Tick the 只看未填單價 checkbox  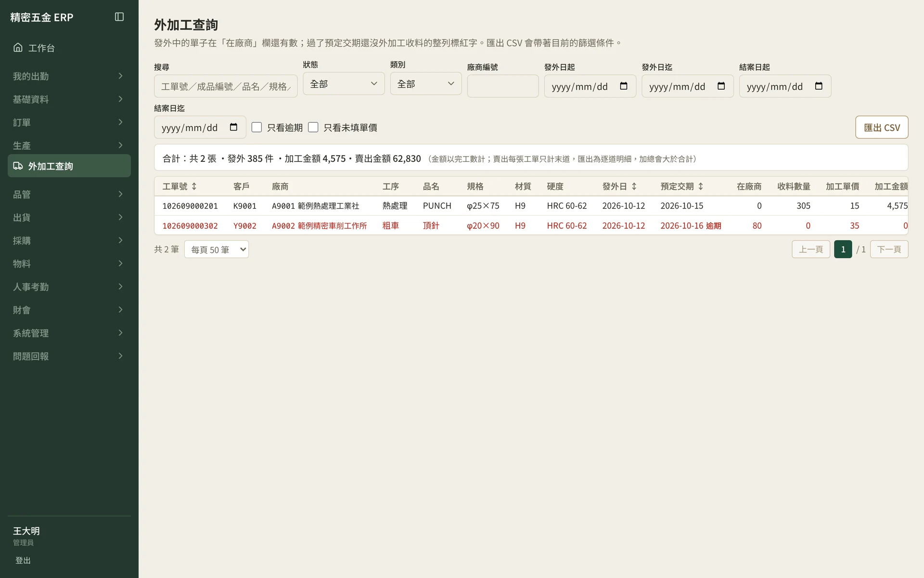[x=313, y=127]
